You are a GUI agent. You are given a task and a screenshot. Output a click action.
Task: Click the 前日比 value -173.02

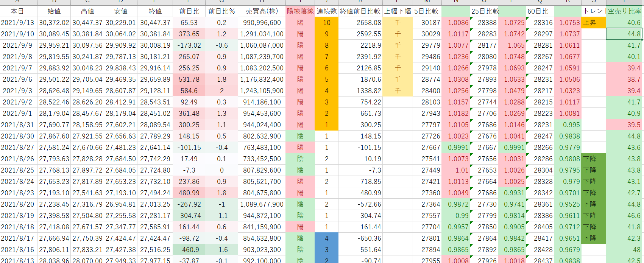click(x=189, y=45)
